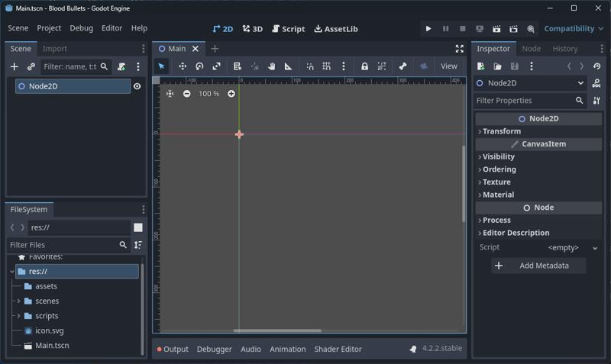Switch to the History tab
This screenshot has width=611, height=364.
click(x=564, y=49)
